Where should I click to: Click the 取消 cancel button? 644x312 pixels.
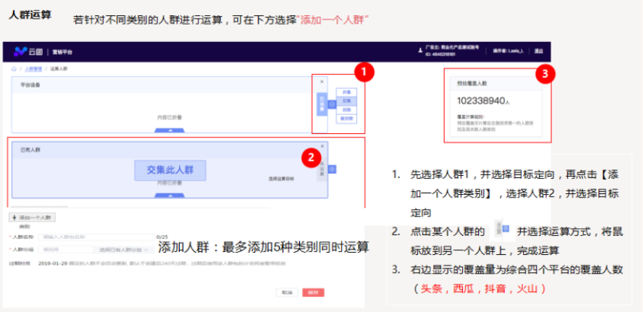coord(287,292)
